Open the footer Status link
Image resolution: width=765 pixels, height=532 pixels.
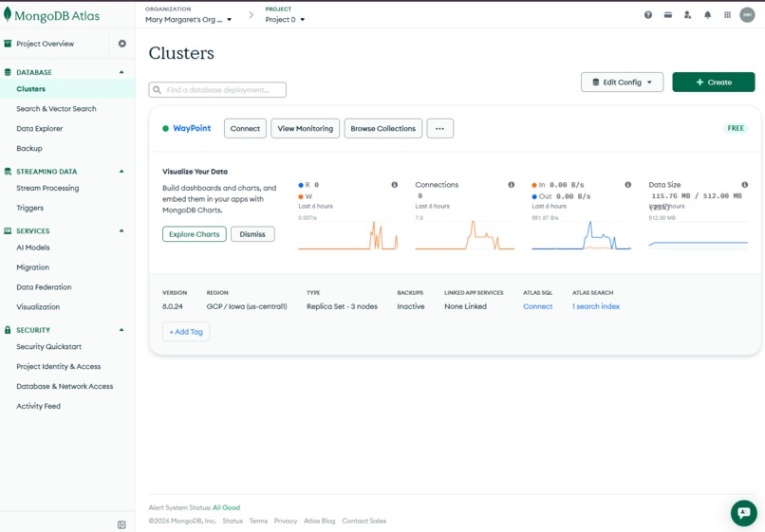233,521
